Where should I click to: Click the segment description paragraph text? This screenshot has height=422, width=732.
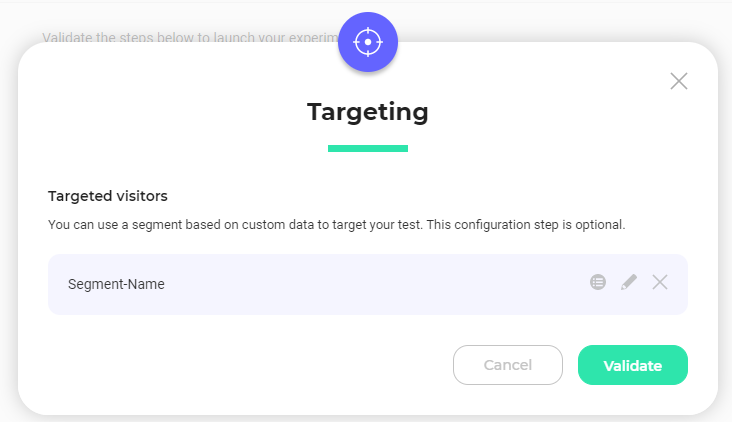pos(336,225)
